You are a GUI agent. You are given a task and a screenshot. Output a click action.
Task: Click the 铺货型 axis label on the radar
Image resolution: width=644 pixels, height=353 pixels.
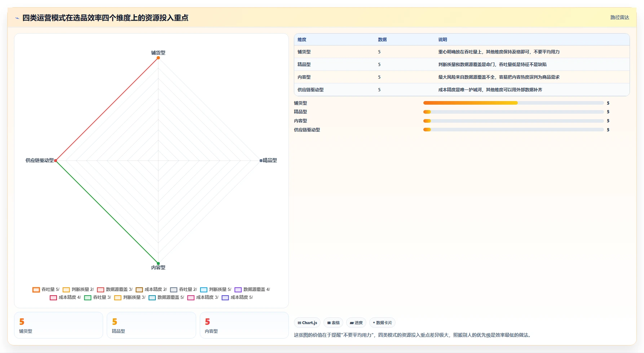pos(158,53)
